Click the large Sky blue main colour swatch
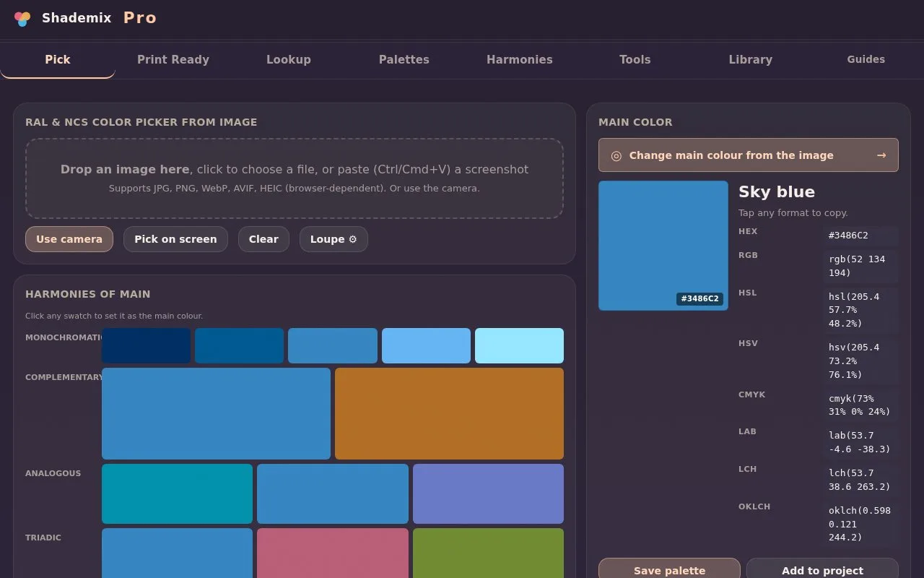Image resolution: width=924 pixels, height=578 pixels. point(663,246)
